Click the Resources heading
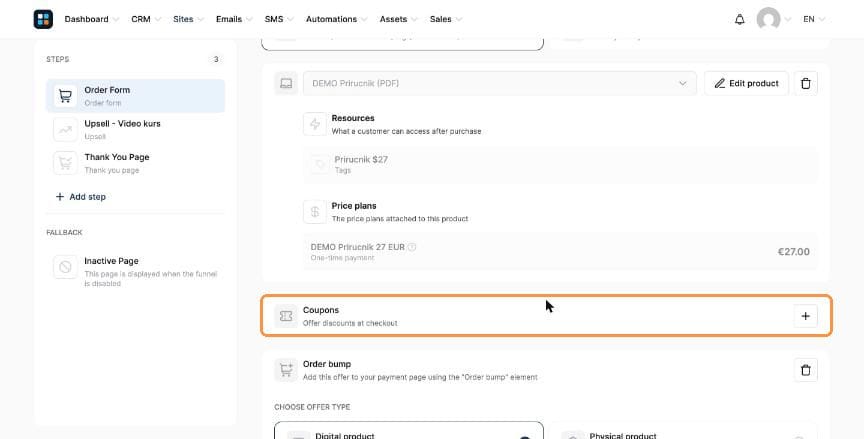The image size is (864, 439). click(353, 118)
